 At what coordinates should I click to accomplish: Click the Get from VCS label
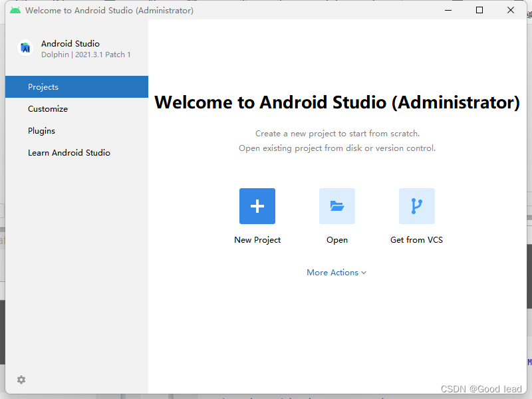416,240
